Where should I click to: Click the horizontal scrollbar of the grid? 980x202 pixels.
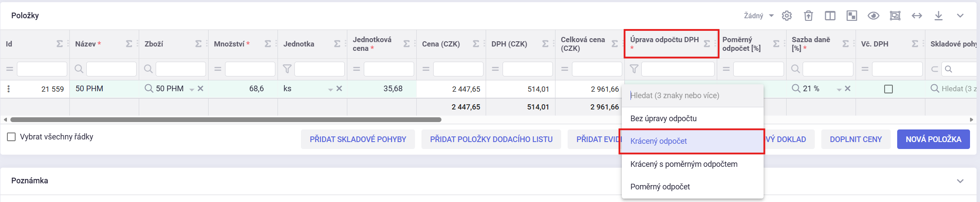pyautogui.click(x=225, y=119)
